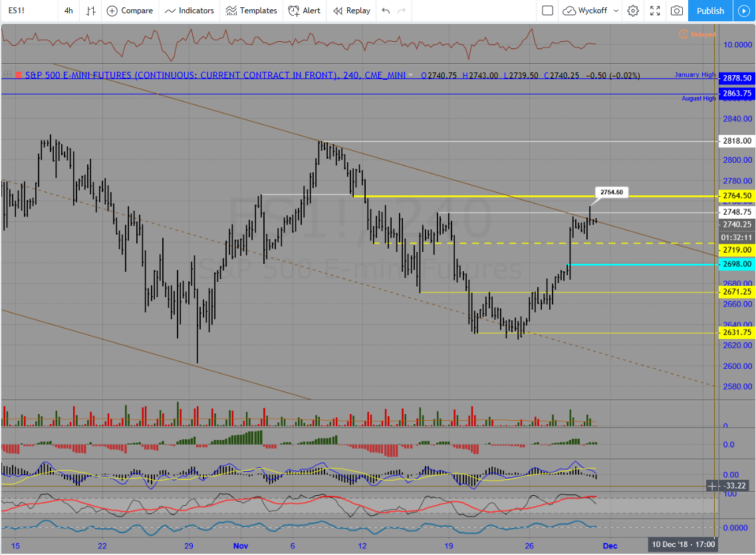Take a chart snapshot with camera icon

click(x=676, y=11)
